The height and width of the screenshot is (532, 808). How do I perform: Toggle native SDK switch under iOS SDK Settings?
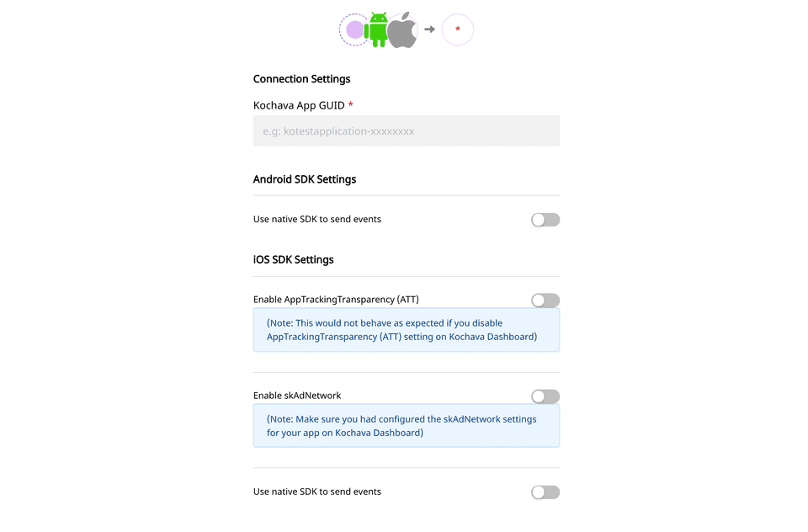click(545, 492)
